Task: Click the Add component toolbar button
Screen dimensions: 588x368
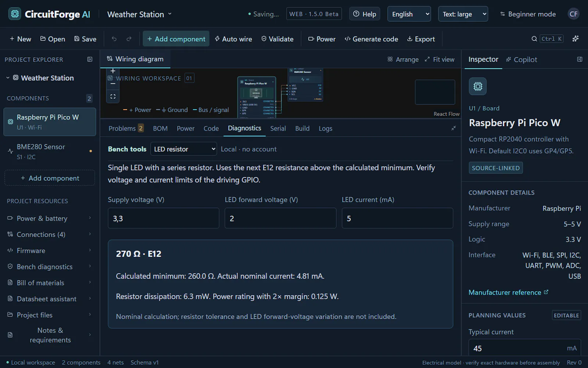Action: click(x=176, y=39)
